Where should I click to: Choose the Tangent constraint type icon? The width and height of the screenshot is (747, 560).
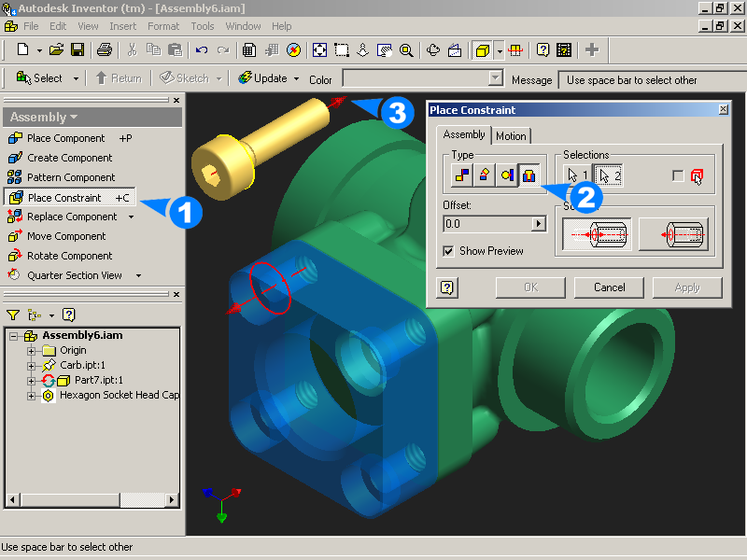506,175
